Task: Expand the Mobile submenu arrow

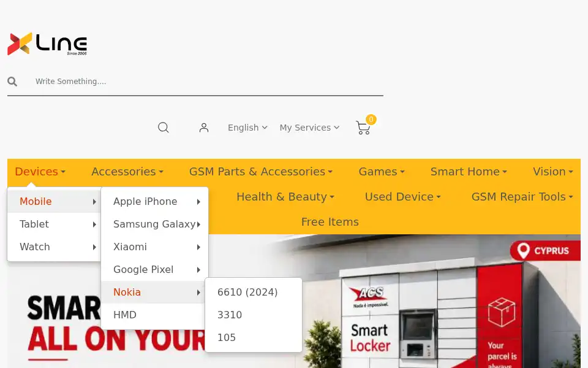Action: click(x=94, y=202)
